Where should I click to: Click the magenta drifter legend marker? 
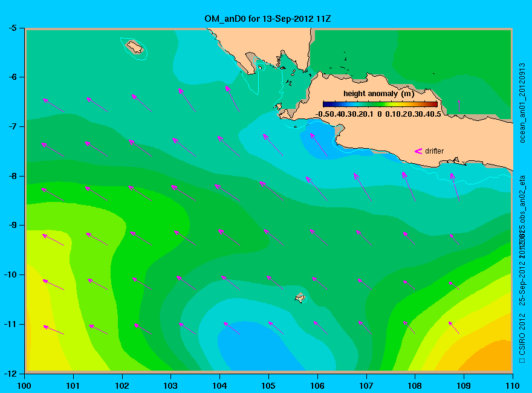click(x=418, y=151)
